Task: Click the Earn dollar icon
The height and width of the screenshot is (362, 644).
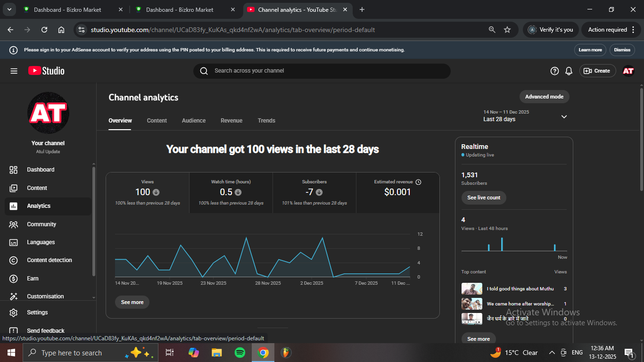Action: [14, 279]
